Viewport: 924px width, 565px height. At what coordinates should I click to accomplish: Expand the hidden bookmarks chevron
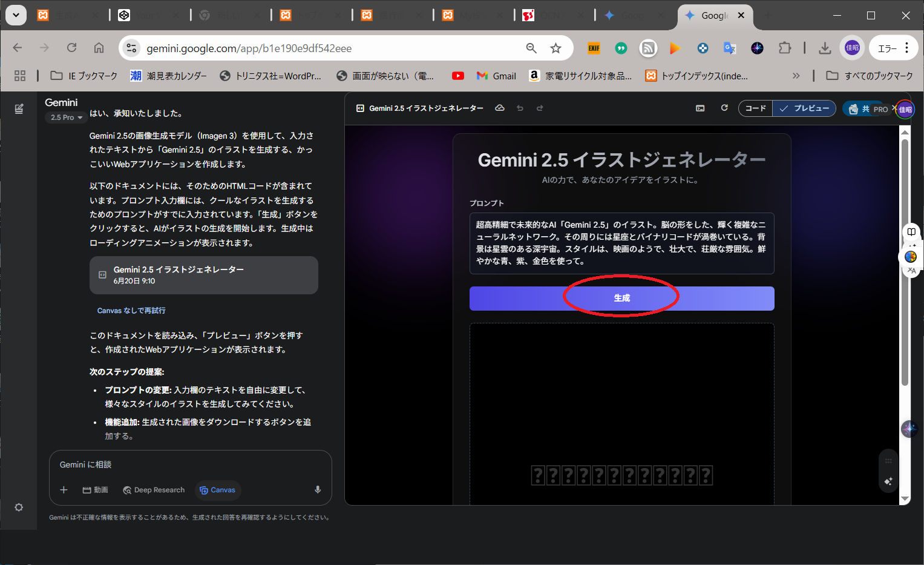pos(796,76)
